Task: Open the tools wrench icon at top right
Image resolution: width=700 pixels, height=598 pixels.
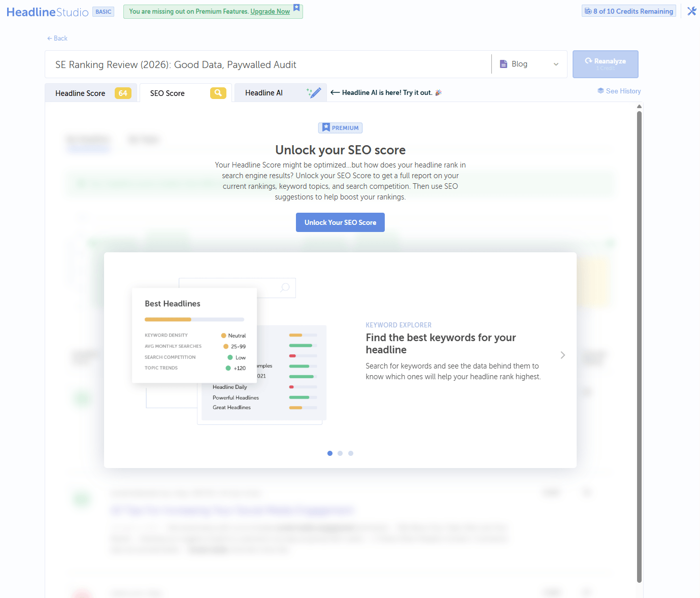Action: [691, 11]
